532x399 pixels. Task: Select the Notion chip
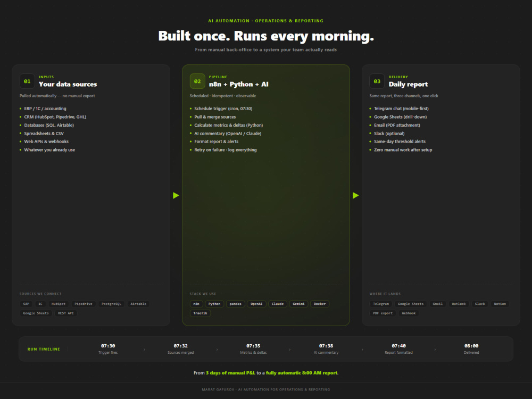click(x=500, y=304)
